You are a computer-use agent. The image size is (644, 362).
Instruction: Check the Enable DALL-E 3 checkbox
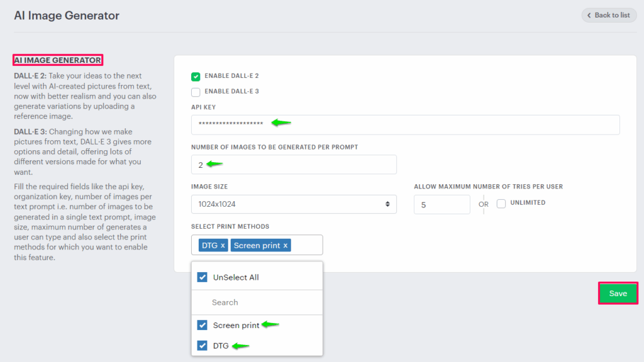click(x=196, y=92)
